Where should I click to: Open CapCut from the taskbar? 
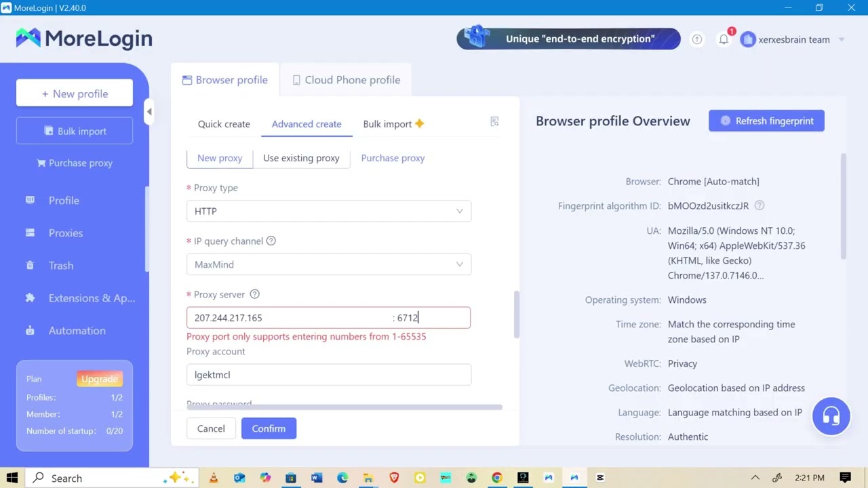coord(600,478)
